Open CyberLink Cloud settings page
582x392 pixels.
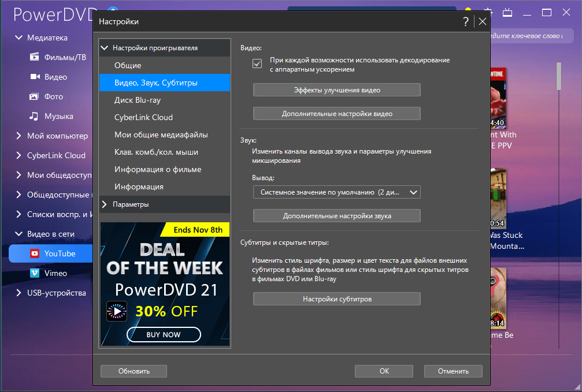click(x=165, y=117)
